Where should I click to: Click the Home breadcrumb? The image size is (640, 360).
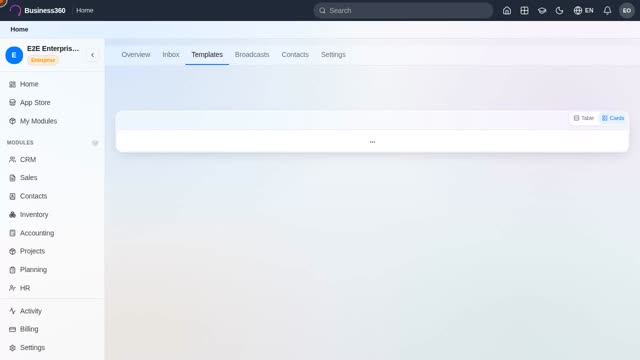tap(19, 29)
